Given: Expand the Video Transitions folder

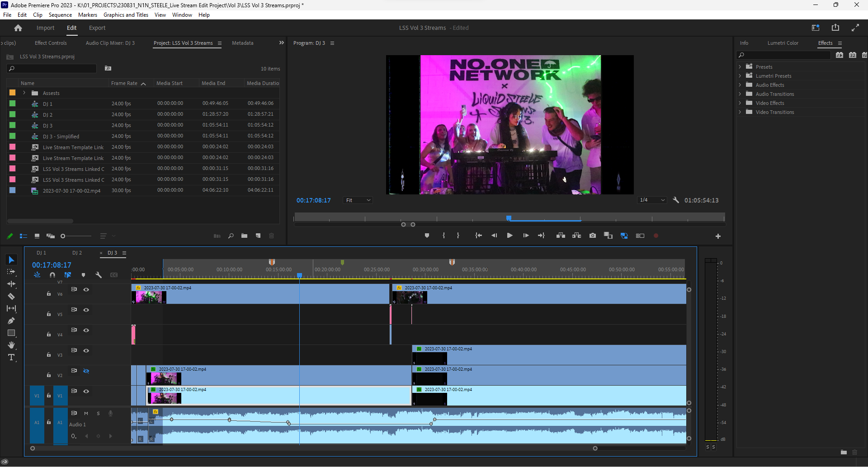Looking at the screenshot, I should tap(740, 112).
